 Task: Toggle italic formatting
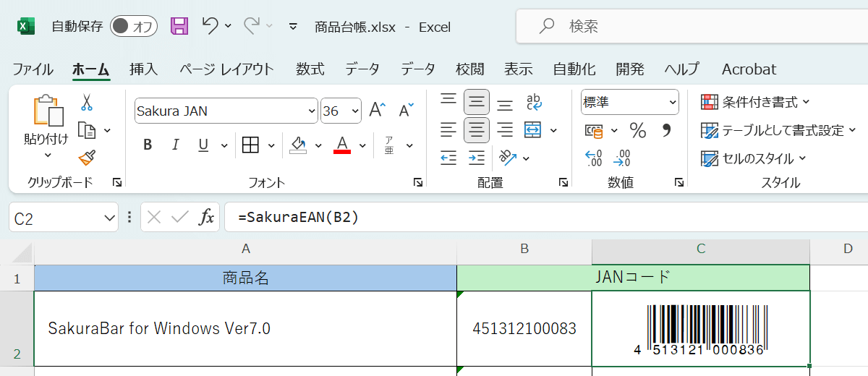[175, 145]
